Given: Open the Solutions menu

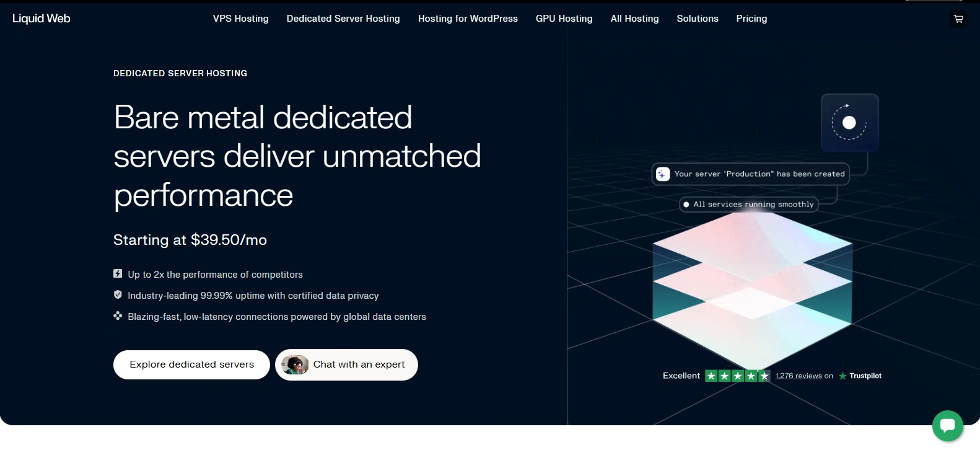Looking at the screenshot, I should (x=698, y=19).
